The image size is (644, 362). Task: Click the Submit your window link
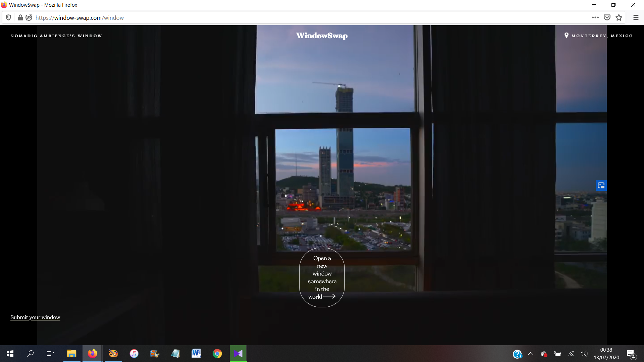35,317
